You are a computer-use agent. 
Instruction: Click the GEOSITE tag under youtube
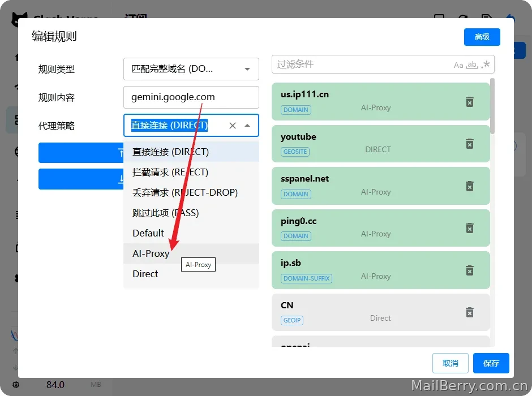295,152
